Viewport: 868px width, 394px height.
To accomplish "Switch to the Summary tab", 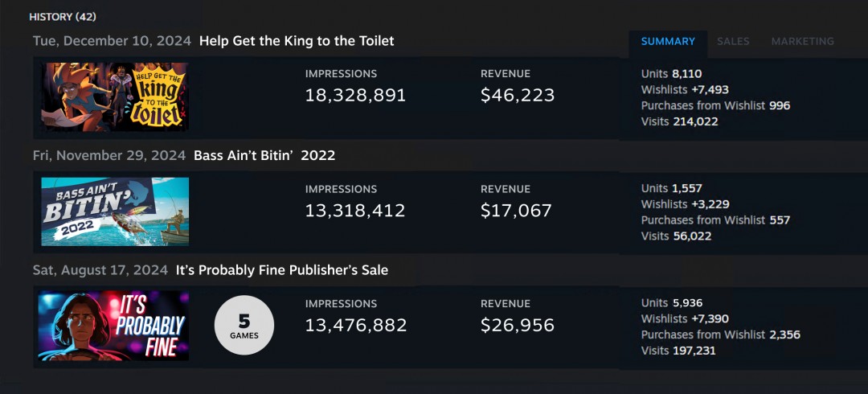I will (x=668, y=42).
